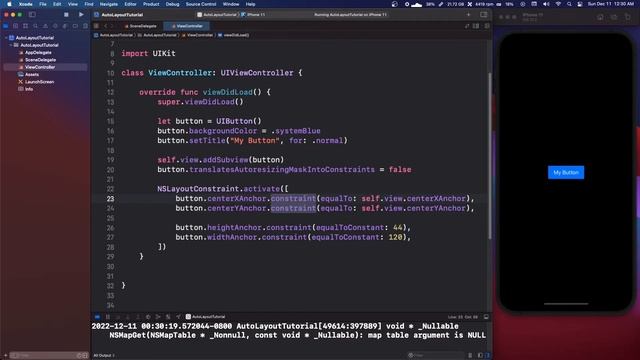Open the Adjust Editor Options icon

[476, 26]
